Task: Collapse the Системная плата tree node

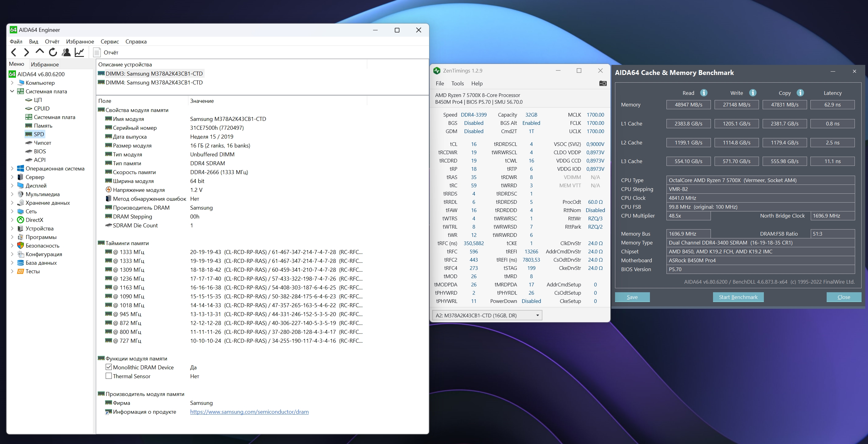Action: 12,91
